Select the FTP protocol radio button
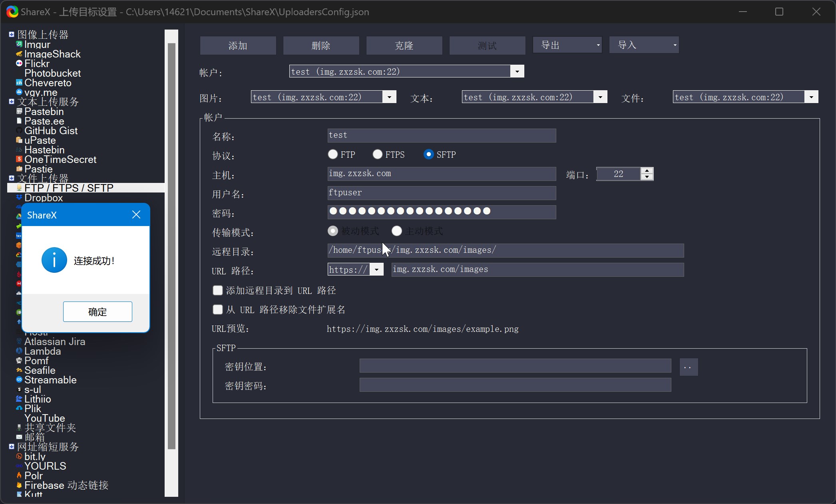 coord(332,154)
